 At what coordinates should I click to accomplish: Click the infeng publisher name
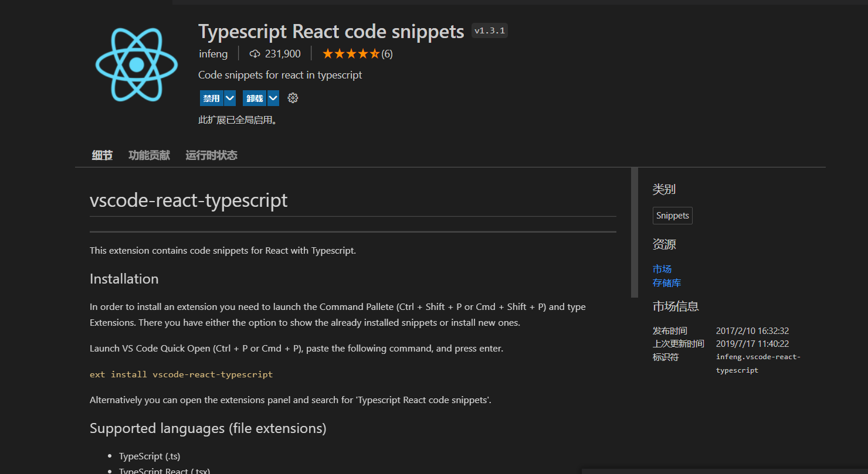tap(213, 54)
